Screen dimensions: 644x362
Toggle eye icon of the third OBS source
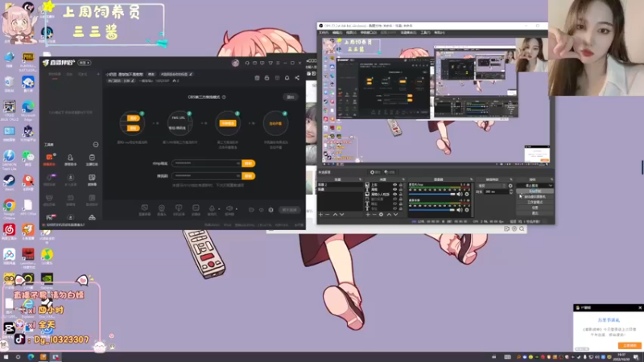pyautogui.click(x=394, y=194)
